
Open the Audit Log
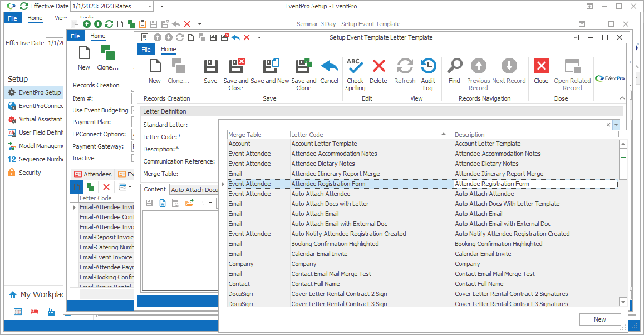coord(428,75)
